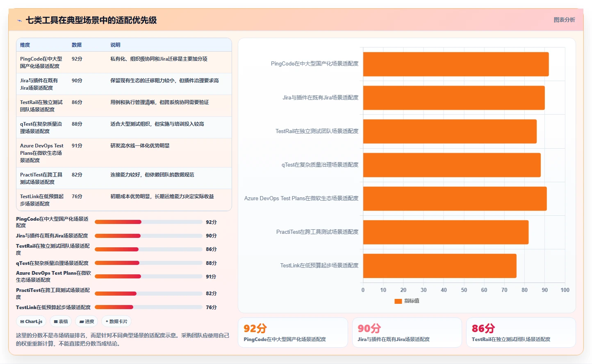Click the TestRail 86分 progress bar

click(148, 249)
